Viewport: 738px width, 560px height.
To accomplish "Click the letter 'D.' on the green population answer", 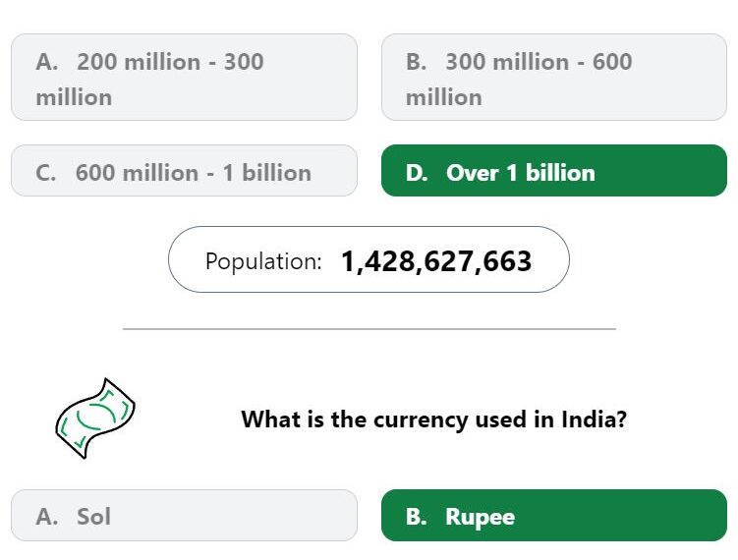I will (x=417, y=173).
